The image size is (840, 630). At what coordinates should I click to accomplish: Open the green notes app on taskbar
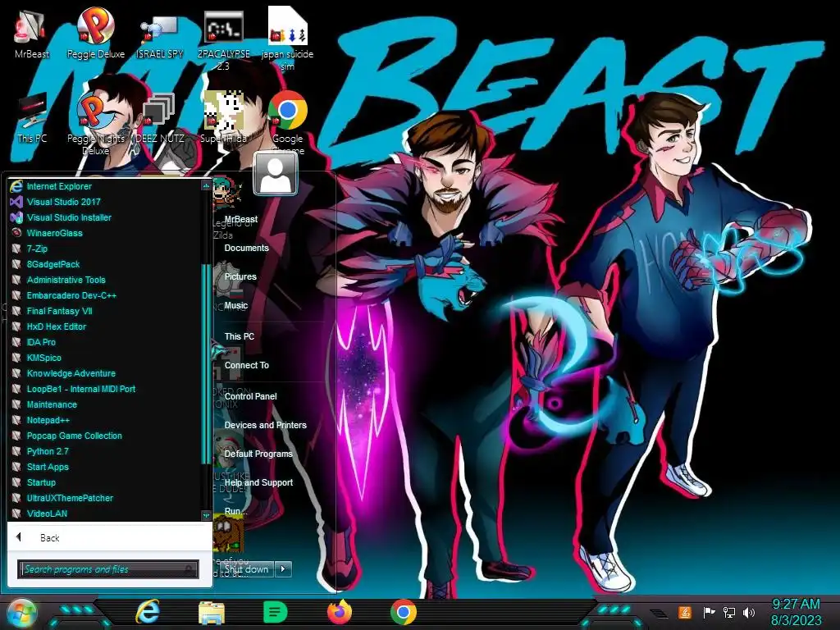276,612
